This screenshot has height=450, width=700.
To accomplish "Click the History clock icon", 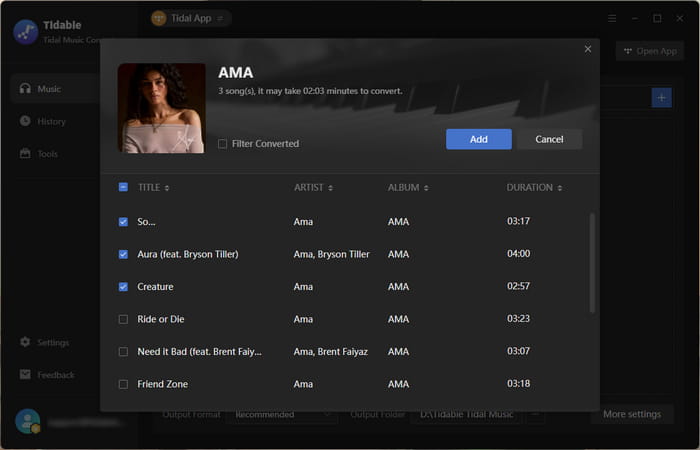I will 25,121.
